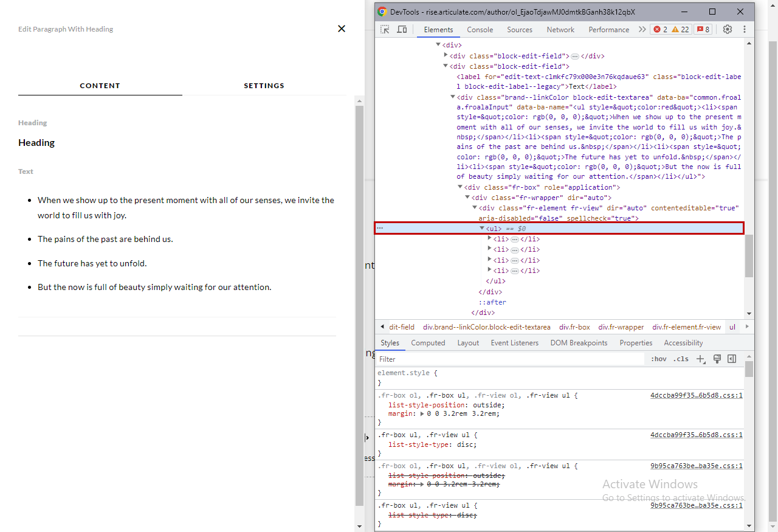Toggle the .cls element classes panel
The width and height of the screenshot is (778, 532).
coord(681,359)
